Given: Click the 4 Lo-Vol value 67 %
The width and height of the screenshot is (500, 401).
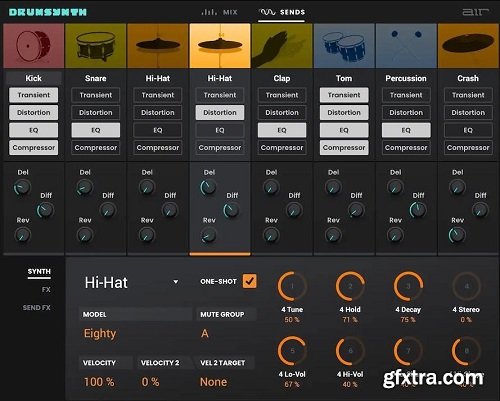Looking at the screenshot, I should pos(292,384).
